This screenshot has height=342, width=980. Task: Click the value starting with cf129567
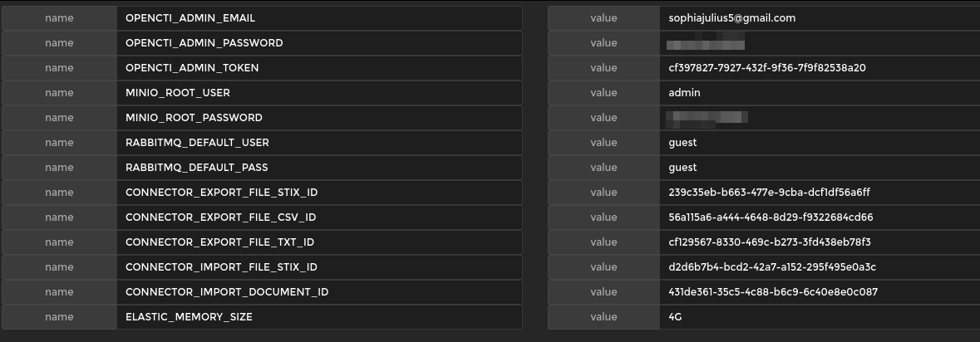coord(819,242)
